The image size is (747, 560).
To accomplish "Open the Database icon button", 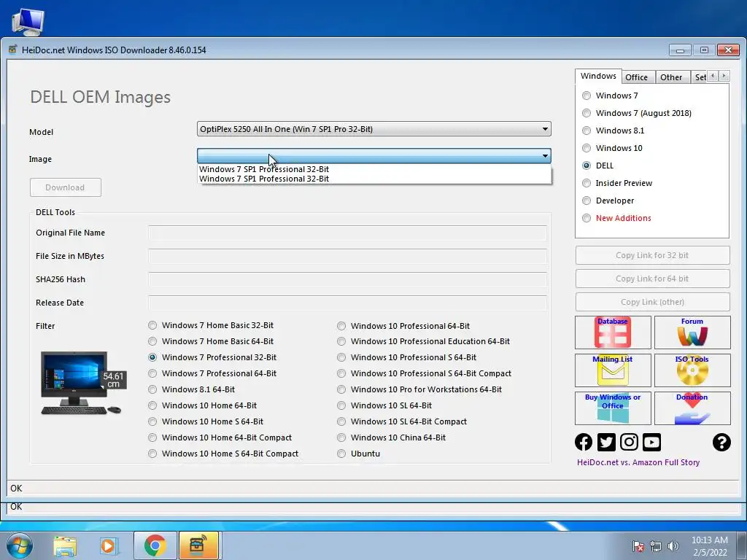I will coord(613,332).
